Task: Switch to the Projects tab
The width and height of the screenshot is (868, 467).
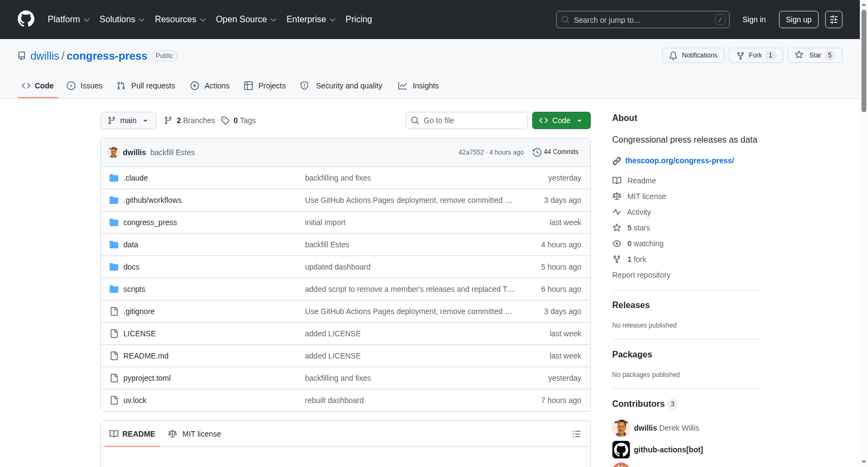Action: (265, 86)
